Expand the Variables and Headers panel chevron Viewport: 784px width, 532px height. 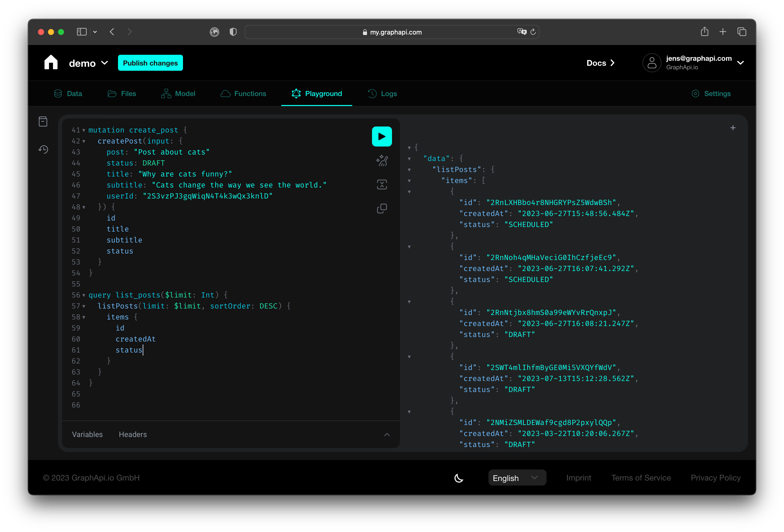[x=386, y=434]
